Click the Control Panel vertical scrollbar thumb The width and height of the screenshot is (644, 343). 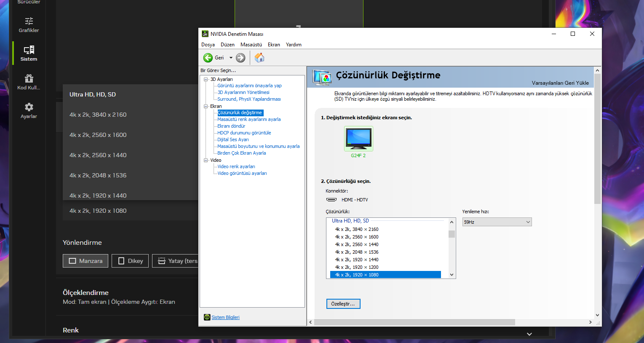597,139
